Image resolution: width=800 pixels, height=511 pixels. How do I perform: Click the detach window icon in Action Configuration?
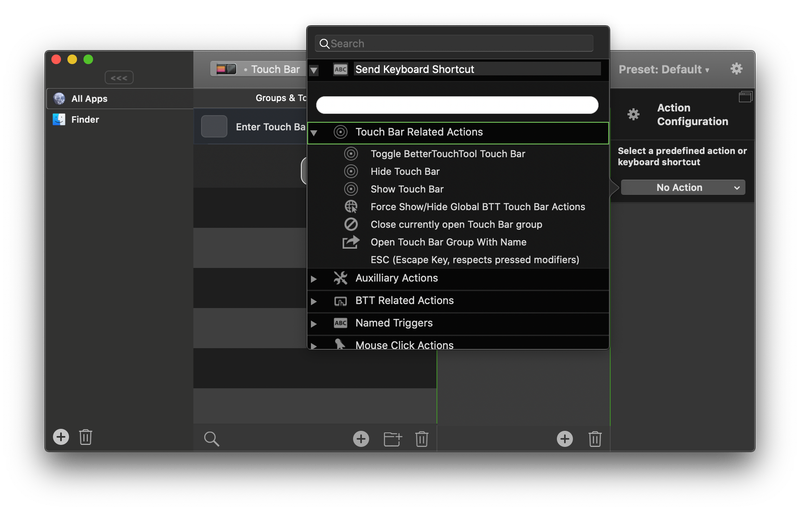[745, 96]
